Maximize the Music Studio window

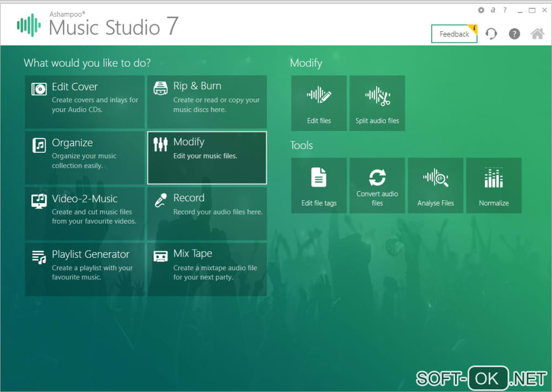pos(532,11)
